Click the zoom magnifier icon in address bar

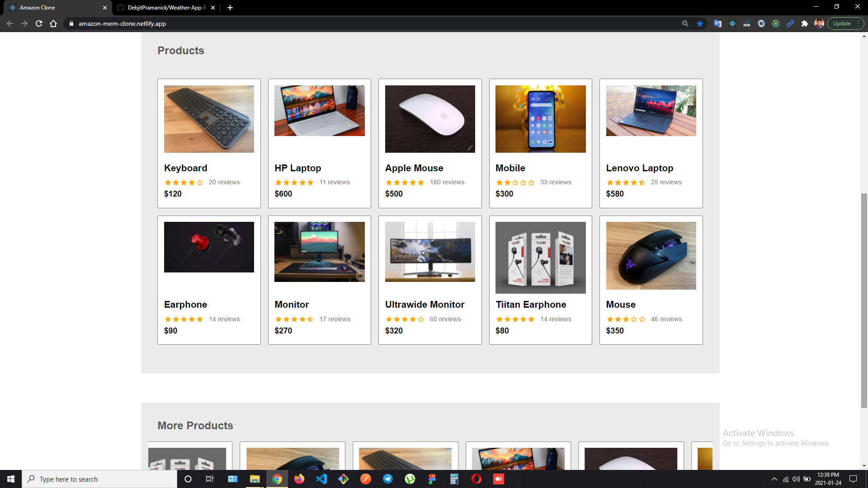point(685,23)
